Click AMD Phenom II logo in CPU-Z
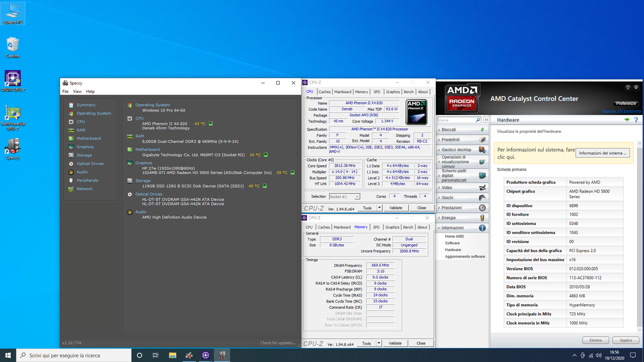The width and height of the screenshot is (644, 362). [x=416, y=112]
